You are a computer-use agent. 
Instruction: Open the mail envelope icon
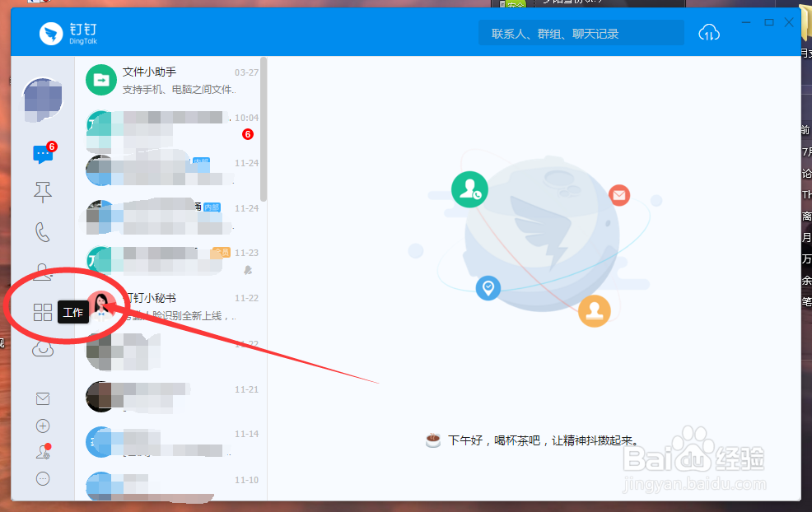pyautogui.click(x=42, y=398)
